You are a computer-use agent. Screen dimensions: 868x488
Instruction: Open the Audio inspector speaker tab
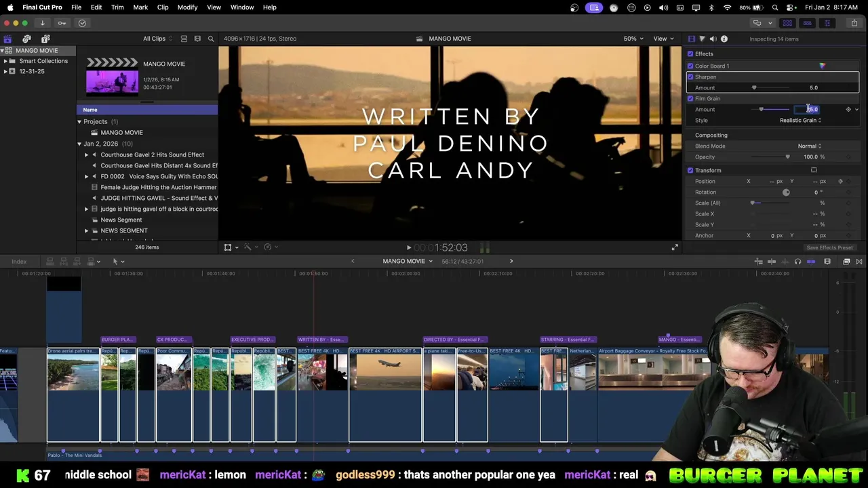tap(713, 39)
